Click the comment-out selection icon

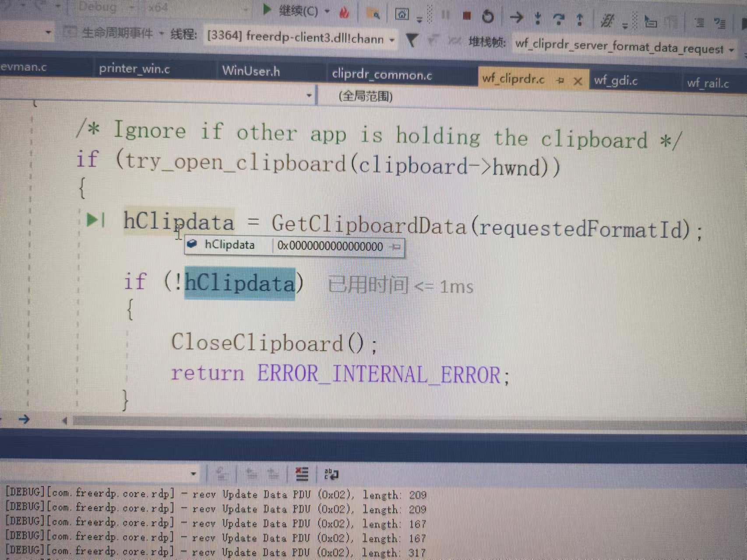coord(719,23)
